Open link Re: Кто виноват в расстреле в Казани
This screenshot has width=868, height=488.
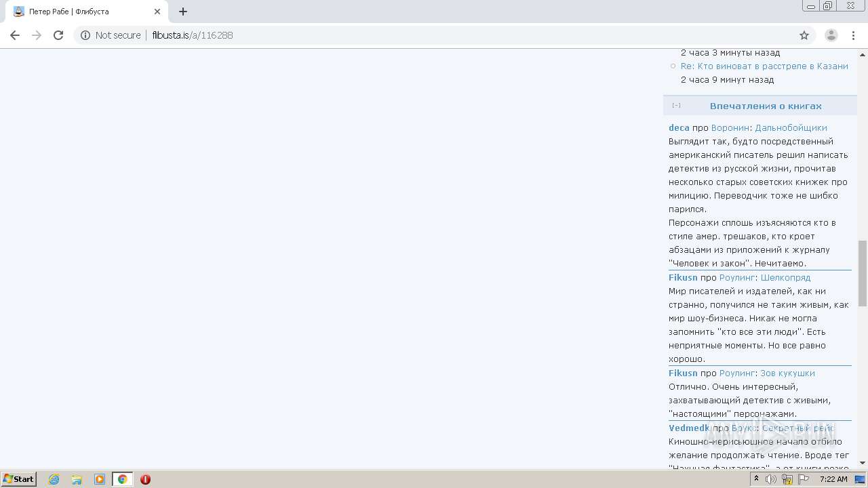point(764,66)
